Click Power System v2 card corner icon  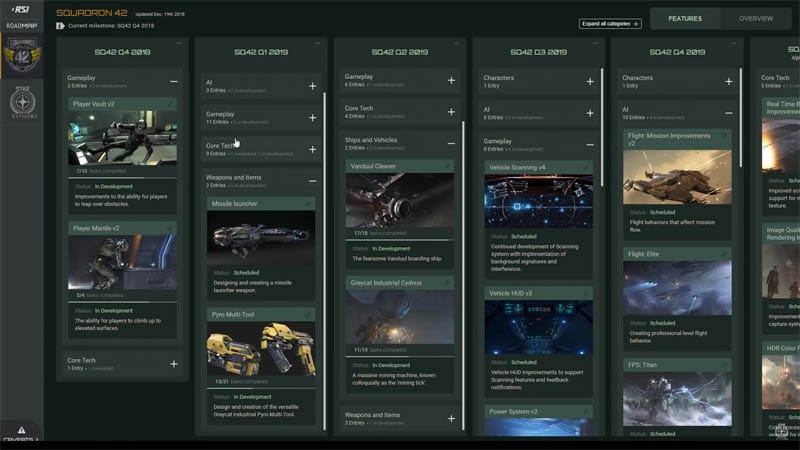tap(586, 411)
